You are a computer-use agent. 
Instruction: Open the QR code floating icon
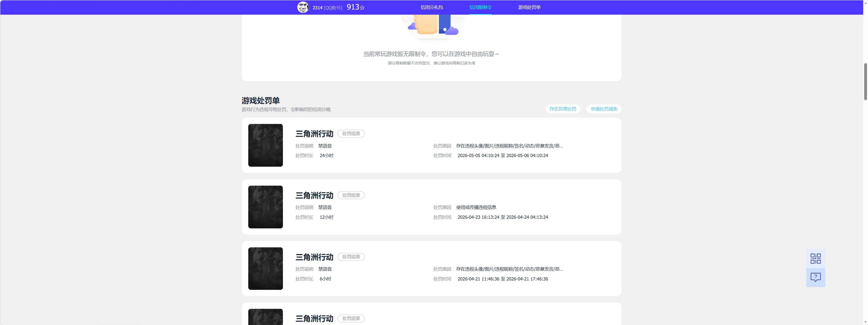(815, 259)
